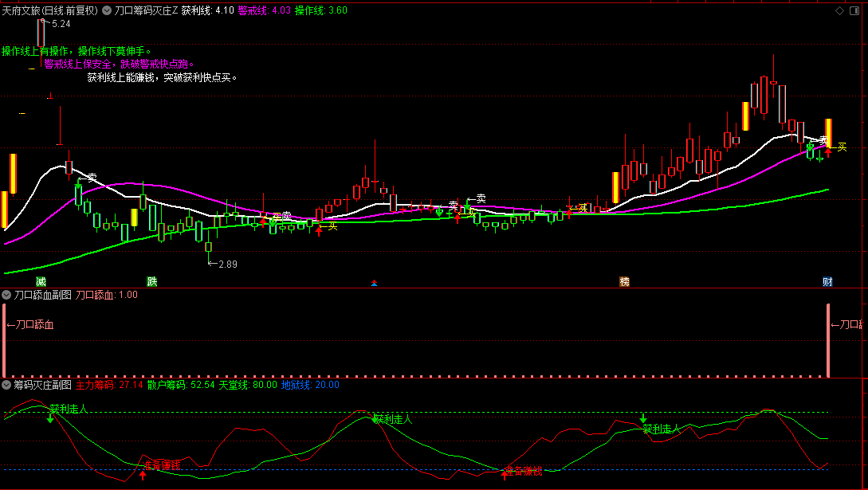Click the 5.24 high price annotation
Screen dimensions: 868x490
click(x=61, y=25)
